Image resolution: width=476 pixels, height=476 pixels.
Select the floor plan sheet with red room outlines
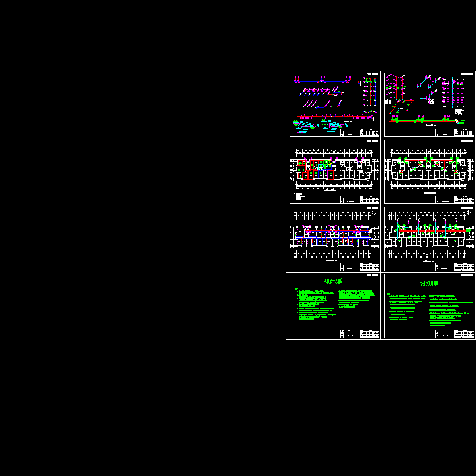[334, 171]
